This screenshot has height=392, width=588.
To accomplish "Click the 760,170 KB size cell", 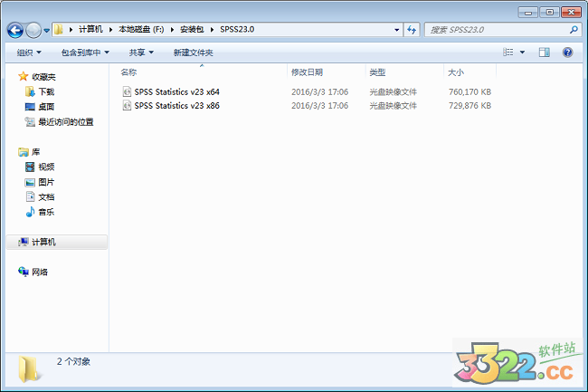I will tap(469, 92).
